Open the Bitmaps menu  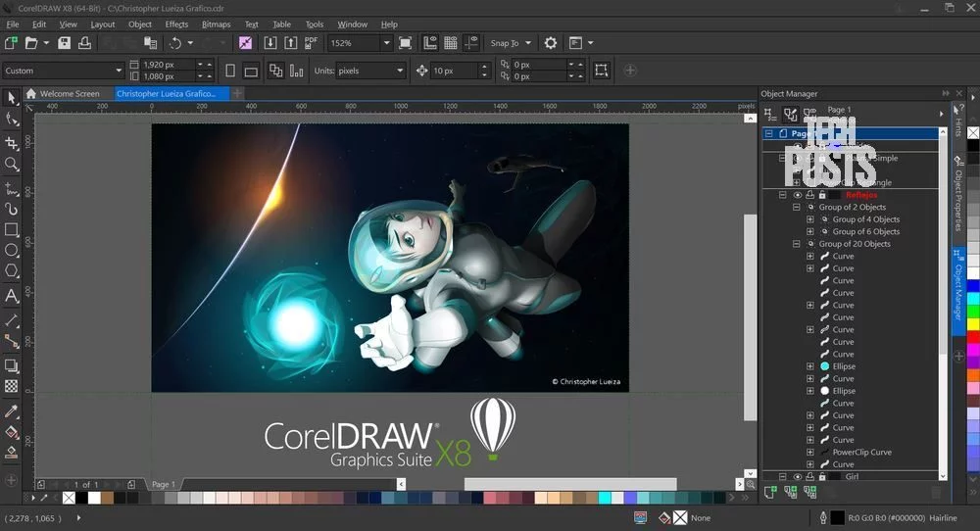[x=217, y=24]
